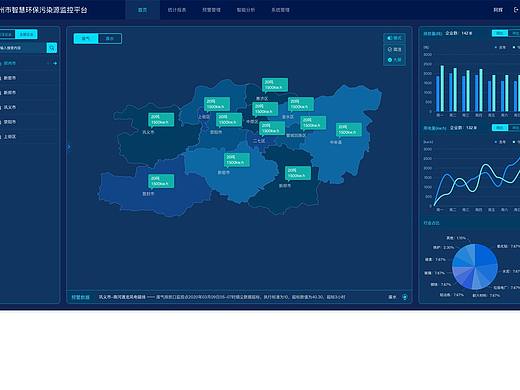This screenshot has width=520, height=390.
Task: Click the 二七区 region label on map
Action: pyautogui.click(x=259, y=141)
